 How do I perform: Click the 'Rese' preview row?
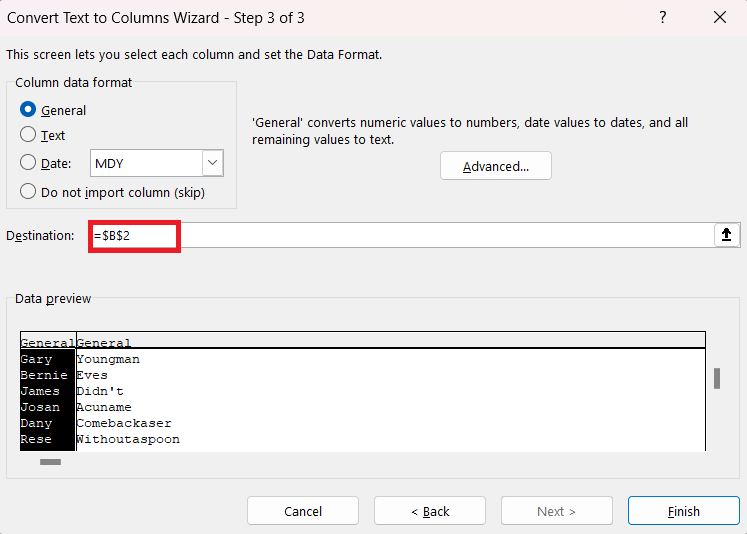tap(36, 439)
